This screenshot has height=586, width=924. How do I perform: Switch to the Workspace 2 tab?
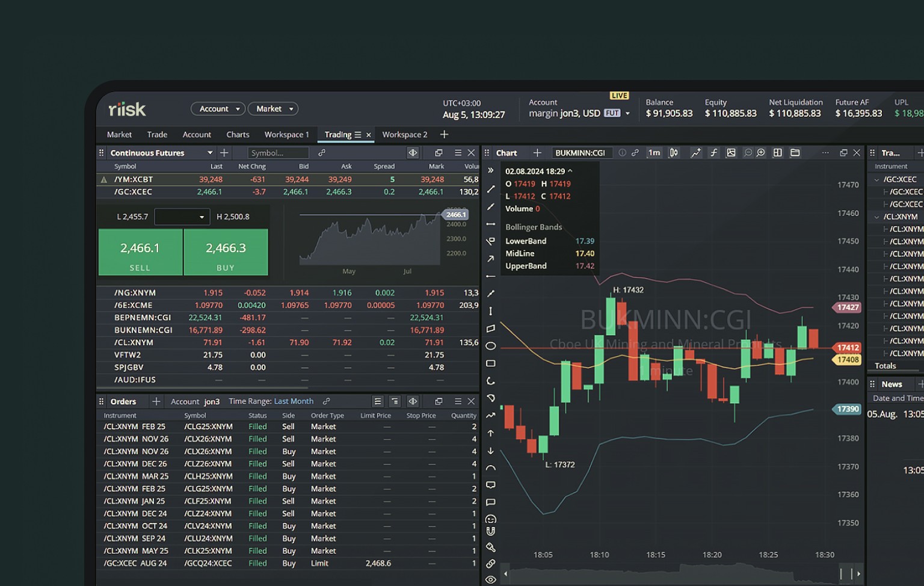coord(405,135)
